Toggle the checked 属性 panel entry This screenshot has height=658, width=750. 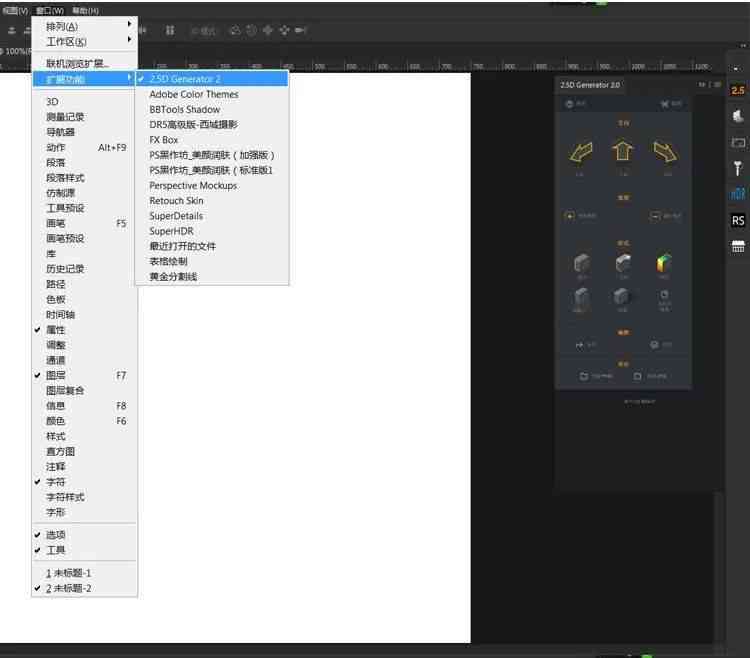[84, 330]
